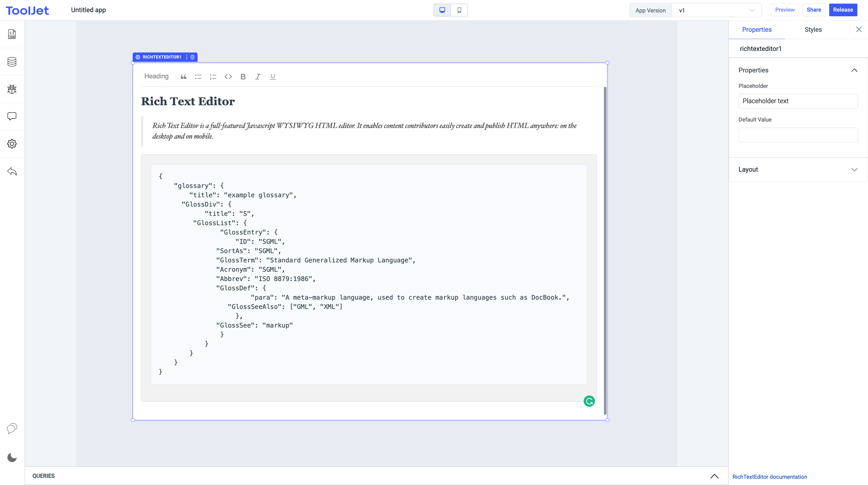Open the debugger bug icon
The height and width of the screenshot is (485, 868).
(12, 89)
